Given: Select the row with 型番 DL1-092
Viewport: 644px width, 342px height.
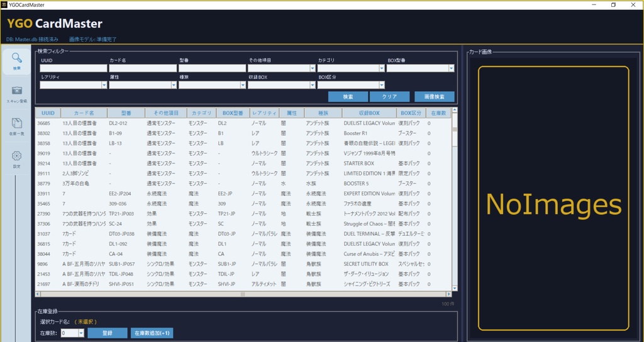Looking at the screenshot, I should (x=243, y=244).
